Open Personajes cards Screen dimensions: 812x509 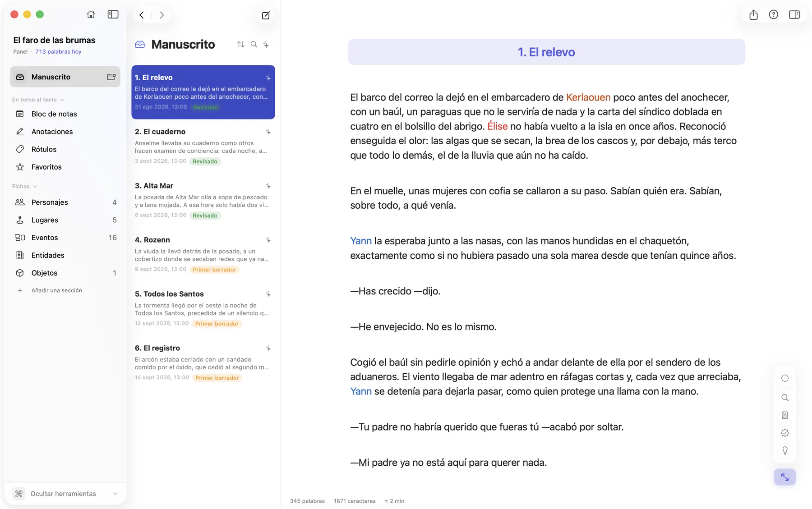65,202
